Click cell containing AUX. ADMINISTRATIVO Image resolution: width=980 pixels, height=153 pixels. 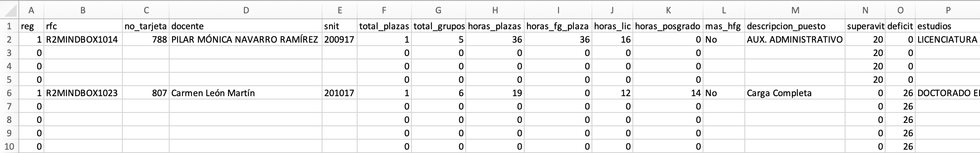point(795,39)
